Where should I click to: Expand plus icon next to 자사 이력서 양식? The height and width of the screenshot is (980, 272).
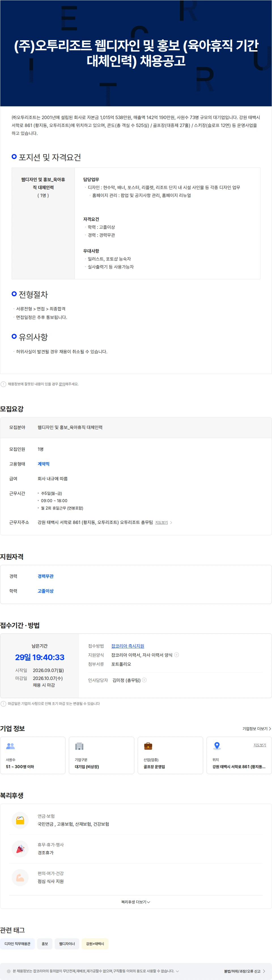(177, 655)
